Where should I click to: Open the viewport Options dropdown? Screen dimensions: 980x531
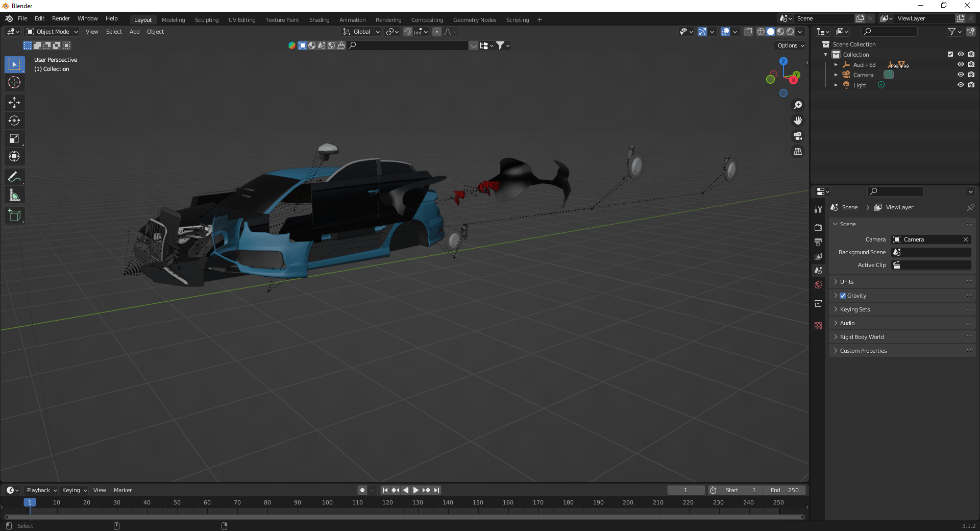791,45
